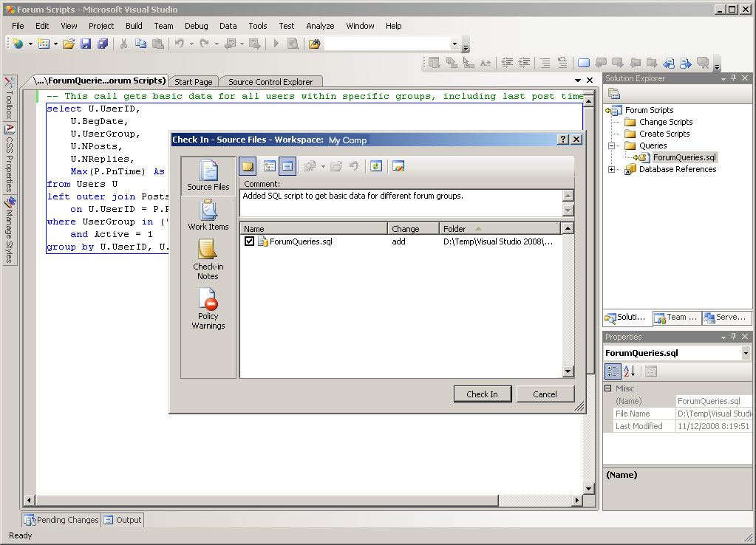Switch to the Output tab
756x545 pixels.
pyautogui.click(x=123, y=520)
